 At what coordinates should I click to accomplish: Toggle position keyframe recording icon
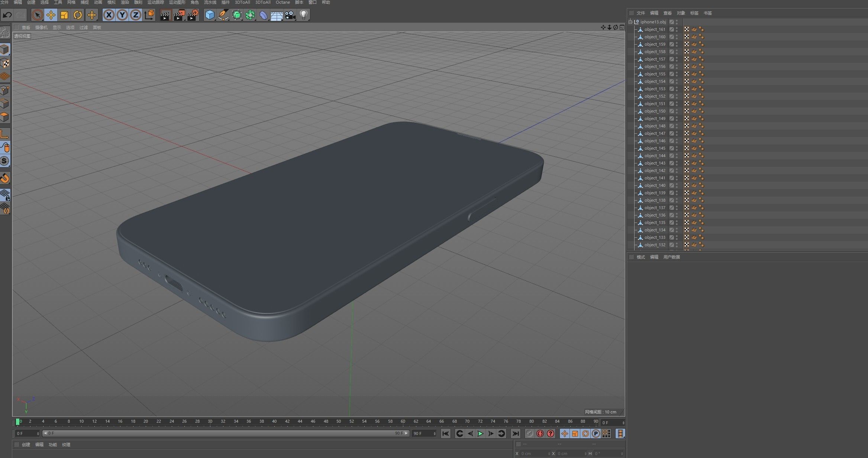565,433
